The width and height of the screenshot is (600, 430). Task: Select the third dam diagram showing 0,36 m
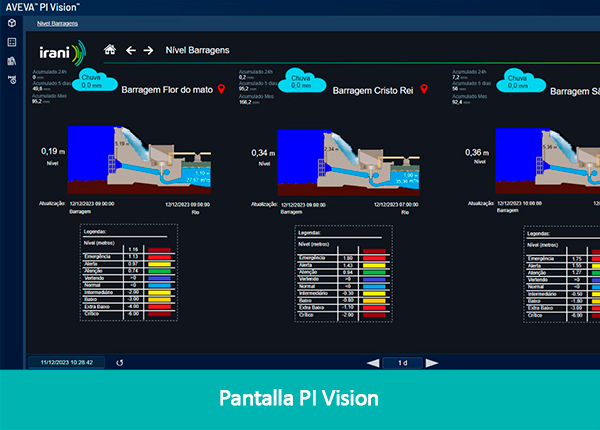point(548,161)
